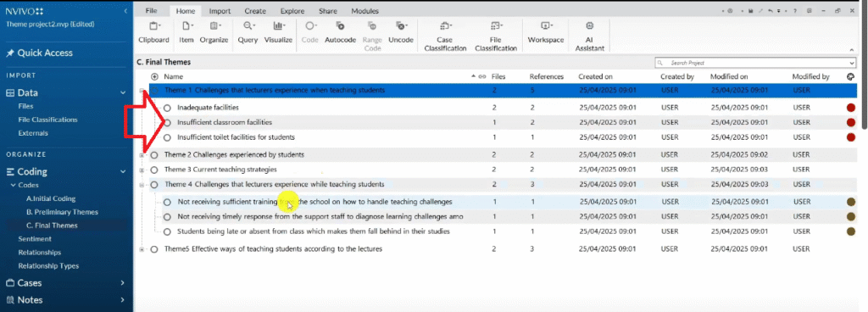Screen dimensions: 868x312
Task: Click the Notes icon in sidebar
Action: 10,300
